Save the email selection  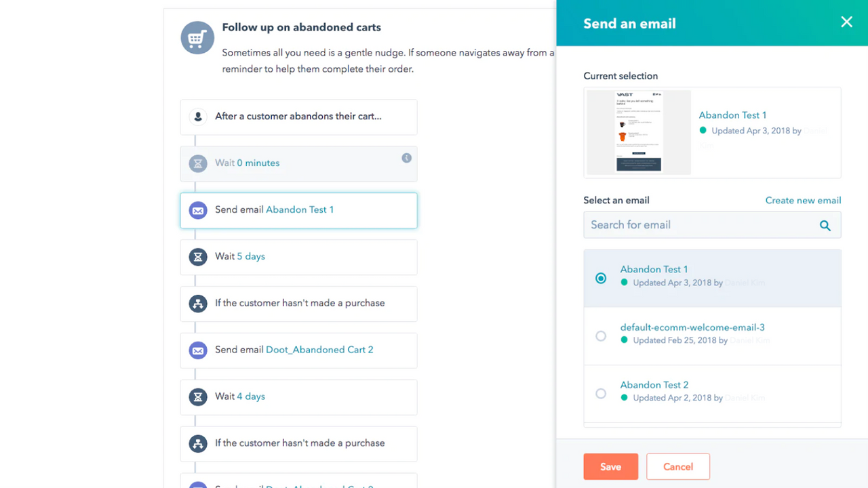coord(610,466)
